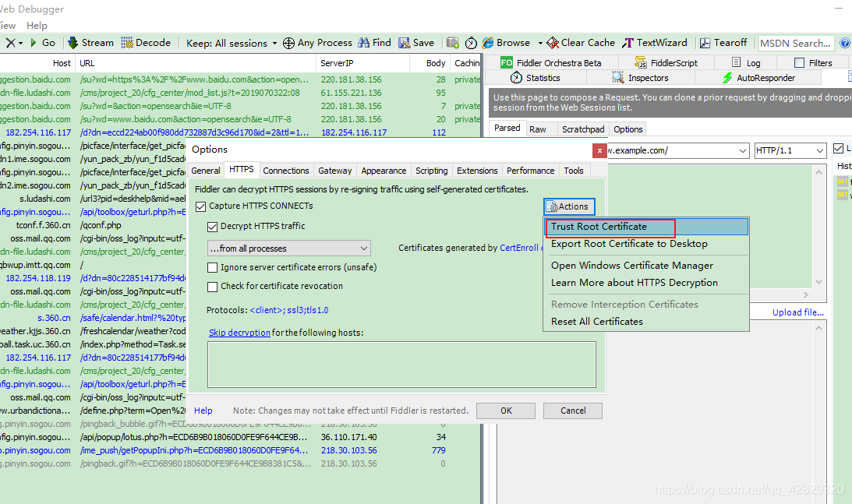Image resolution: width=852 pixels, height=504 pixels.
Task: Open the TextWizard tool
Action: click(656, 42)
